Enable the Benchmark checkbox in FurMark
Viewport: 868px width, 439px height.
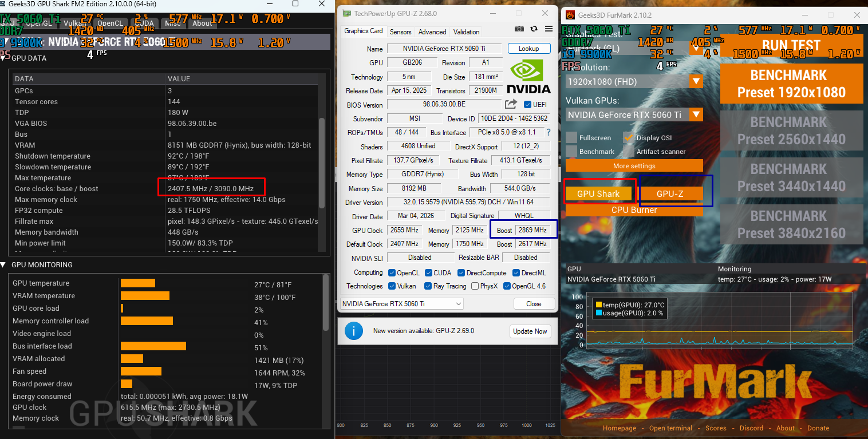tap(571, 151)
